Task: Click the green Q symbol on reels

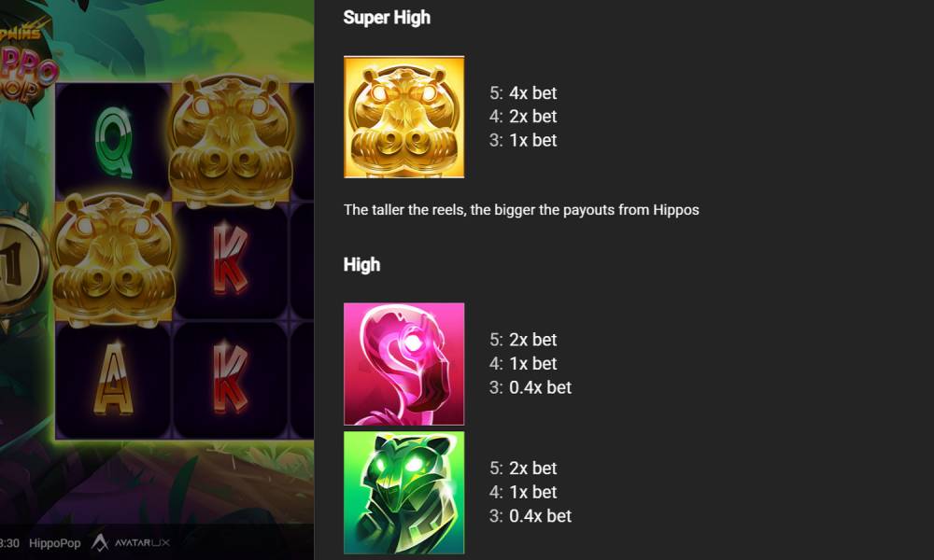Action: (113, 142)
